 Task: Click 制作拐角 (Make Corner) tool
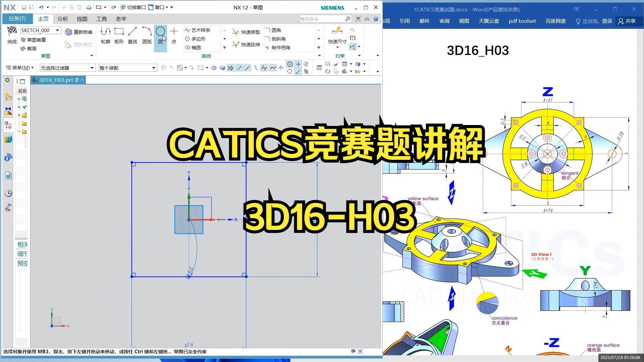pyautogui.click(x=278, y=48)
